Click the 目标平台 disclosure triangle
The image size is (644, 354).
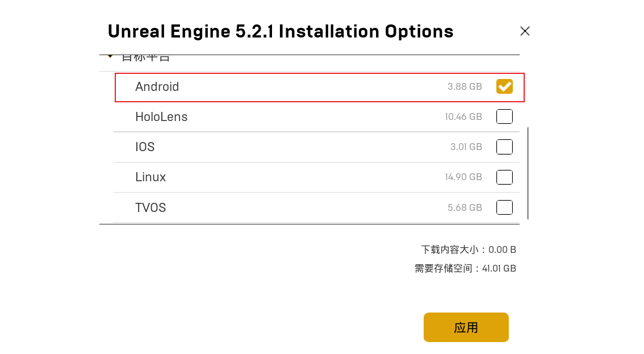tap(110, 56)
